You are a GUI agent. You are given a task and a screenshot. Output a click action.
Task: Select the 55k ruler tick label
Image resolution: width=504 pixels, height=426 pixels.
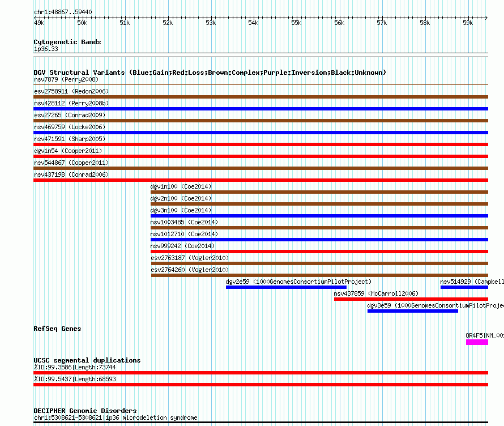[296, 23]
